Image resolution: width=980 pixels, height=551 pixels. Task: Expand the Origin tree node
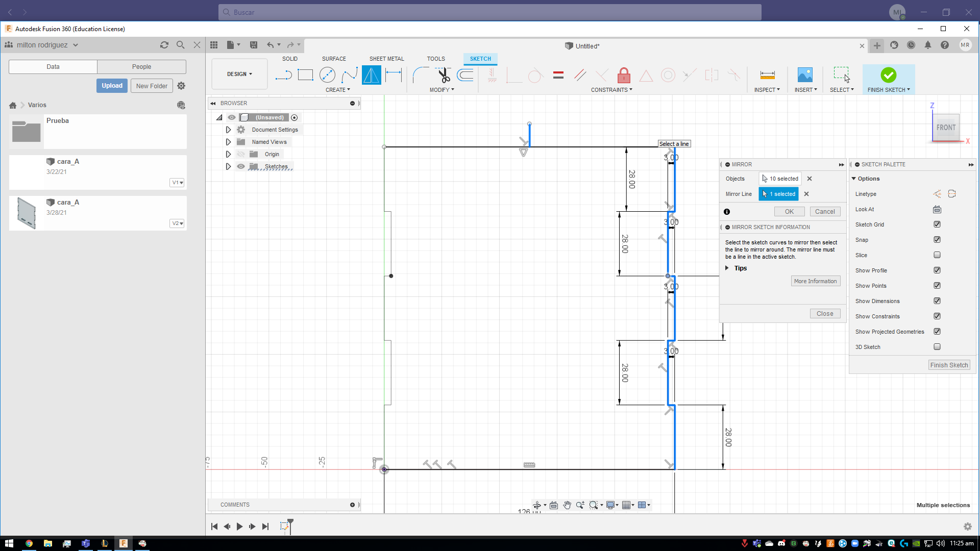pyautogui.click(x=228, y=154)
